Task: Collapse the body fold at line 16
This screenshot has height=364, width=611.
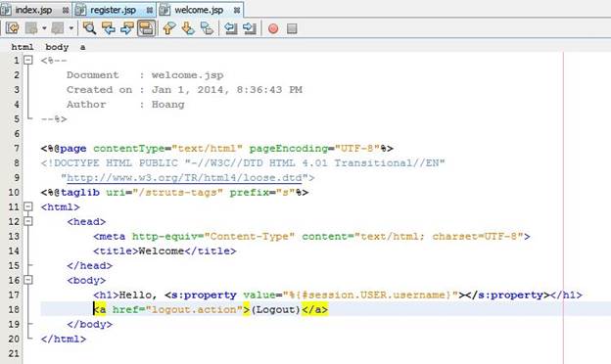Action: (28, 280)
